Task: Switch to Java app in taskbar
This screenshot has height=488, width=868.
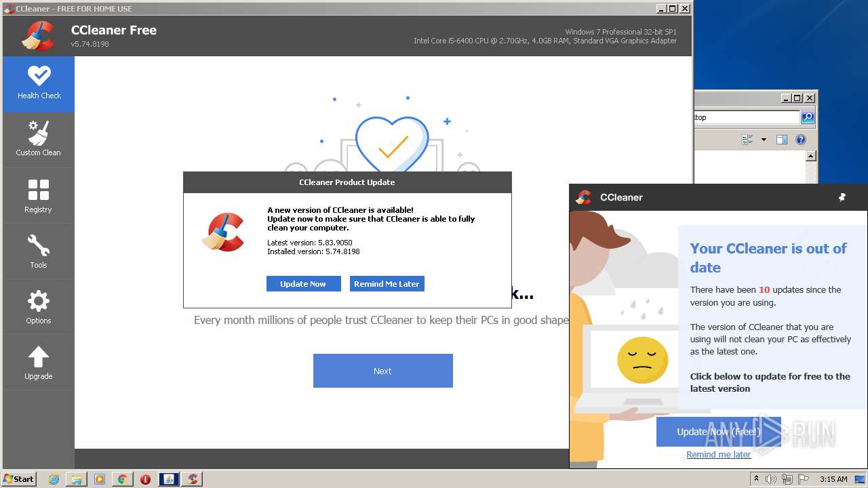Action: pos(169,479)
